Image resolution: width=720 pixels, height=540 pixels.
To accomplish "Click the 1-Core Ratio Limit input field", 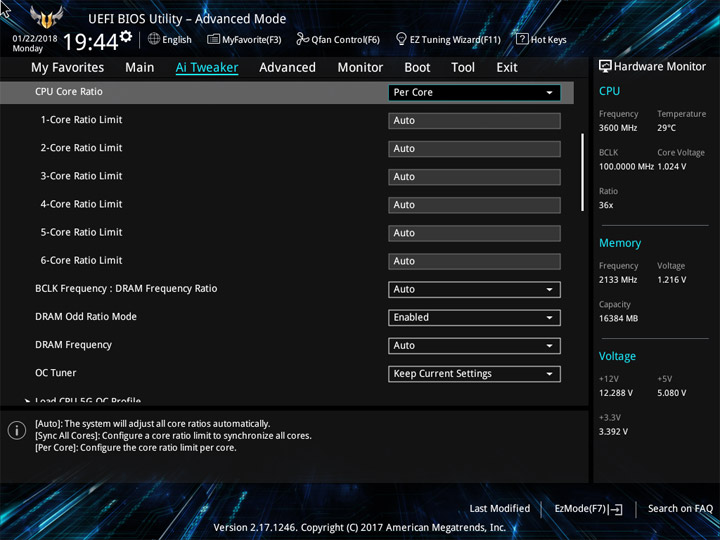I will (x=474, y=120).
